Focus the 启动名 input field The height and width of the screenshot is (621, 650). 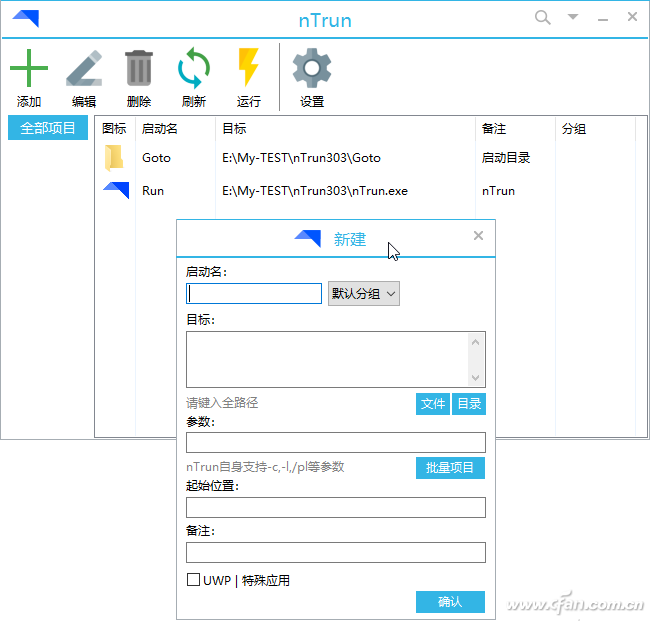pyautogui.click(x=254, y=294)
